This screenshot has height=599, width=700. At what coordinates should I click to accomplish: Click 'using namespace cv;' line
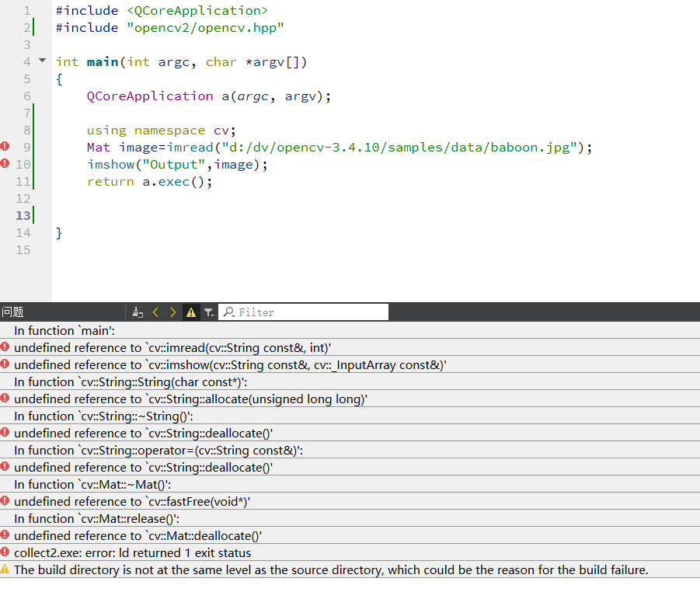point(161,131)
